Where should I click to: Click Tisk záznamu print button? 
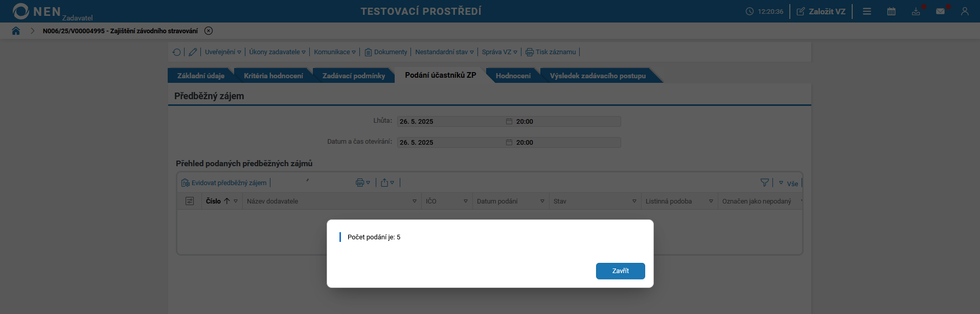551,52
